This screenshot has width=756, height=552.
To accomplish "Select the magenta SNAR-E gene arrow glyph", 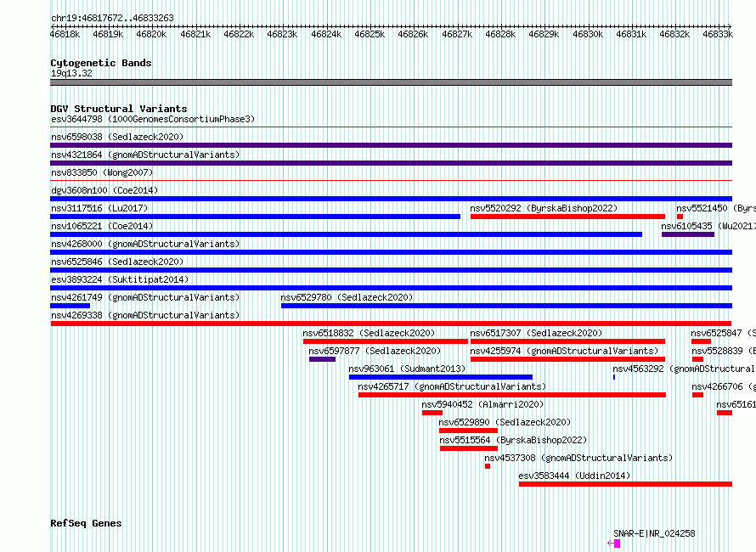I will 614,544.
